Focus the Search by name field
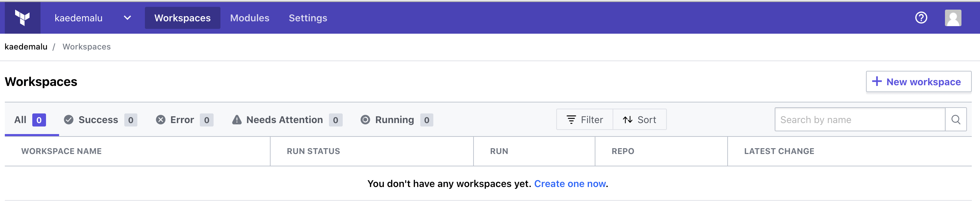This screenshot has height=209, width=980. pos(860,120)
